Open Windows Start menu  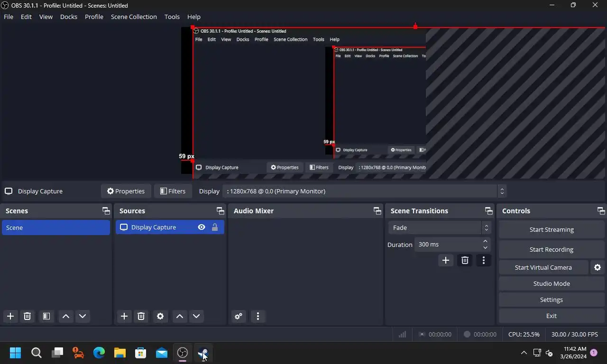[16, 353]
